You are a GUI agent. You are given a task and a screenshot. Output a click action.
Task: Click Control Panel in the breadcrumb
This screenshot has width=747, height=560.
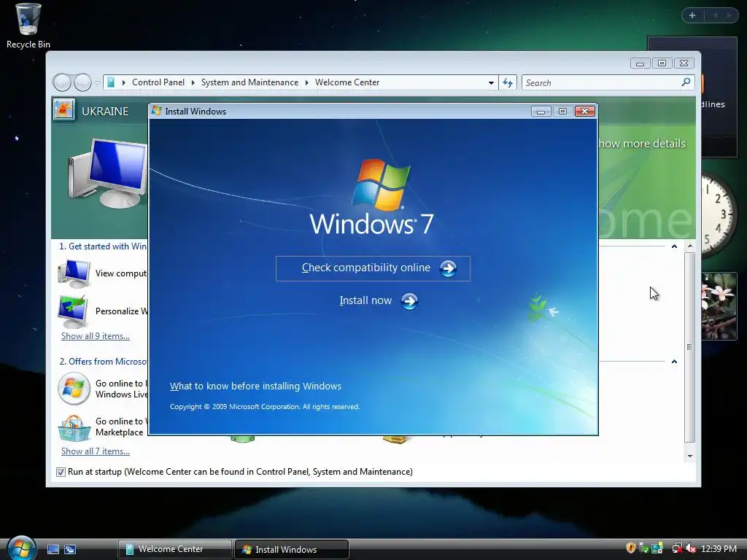(x=158, y=82)
